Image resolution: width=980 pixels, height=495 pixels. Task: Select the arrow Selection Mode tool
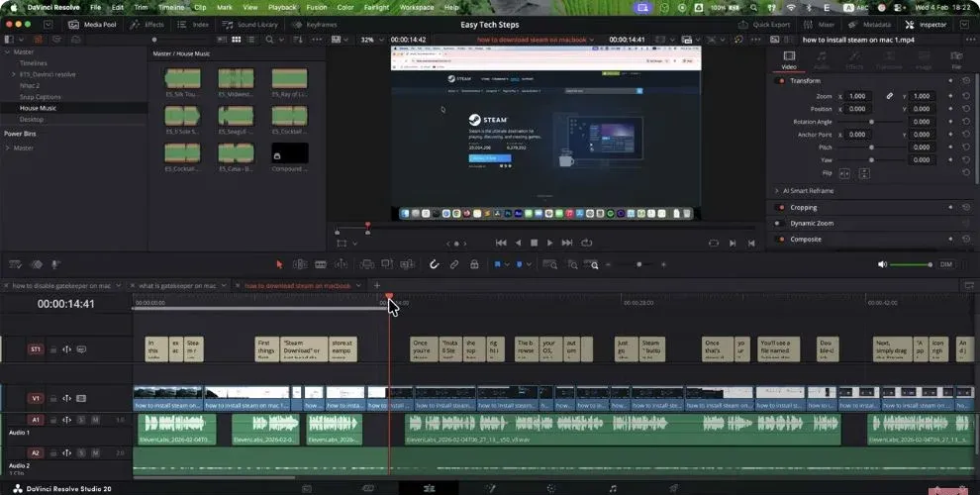click(279, 264)
